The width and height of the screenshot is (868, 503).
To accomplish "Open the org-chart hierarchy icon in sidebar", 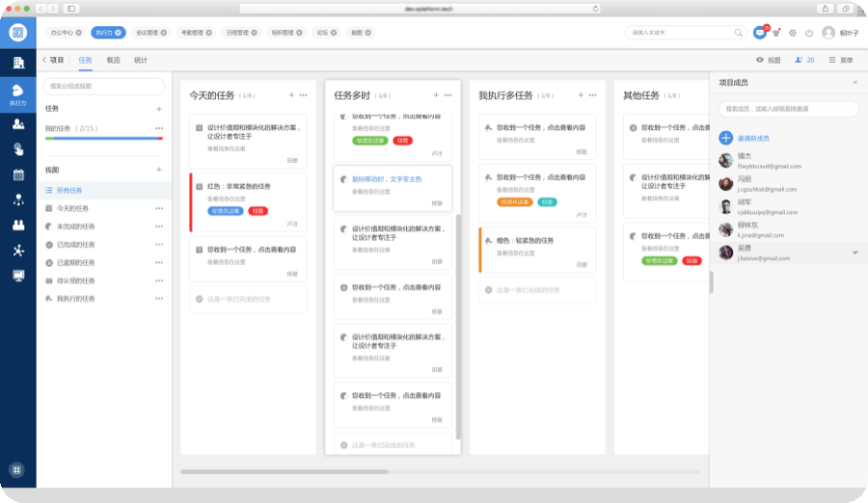I will pos(18,199).
